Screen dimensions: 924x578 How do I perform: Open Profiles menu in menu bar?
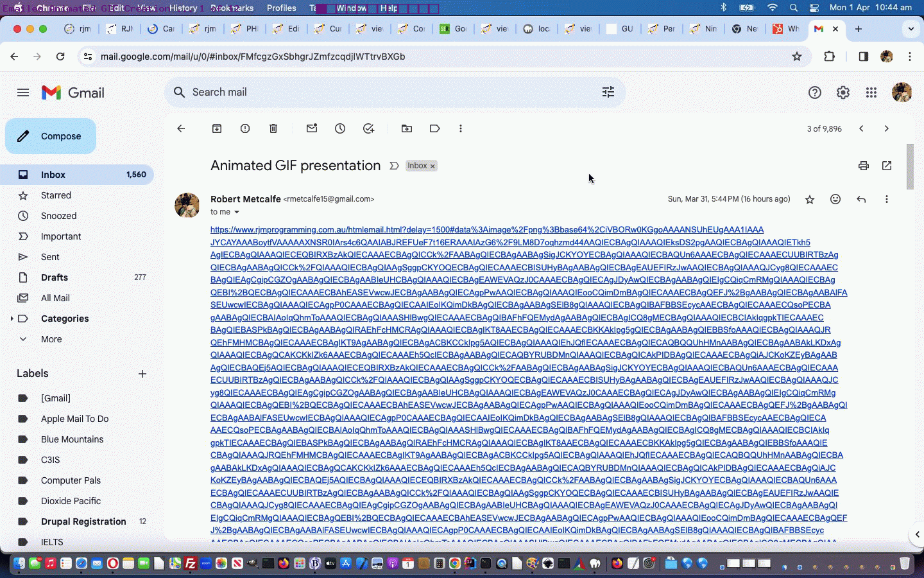(282, 8)
